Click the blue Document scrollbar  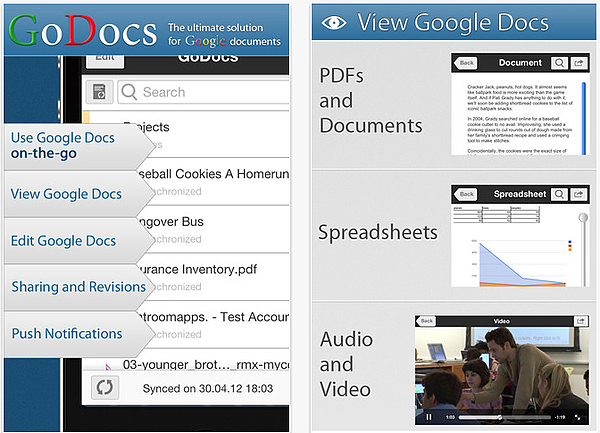584,118
